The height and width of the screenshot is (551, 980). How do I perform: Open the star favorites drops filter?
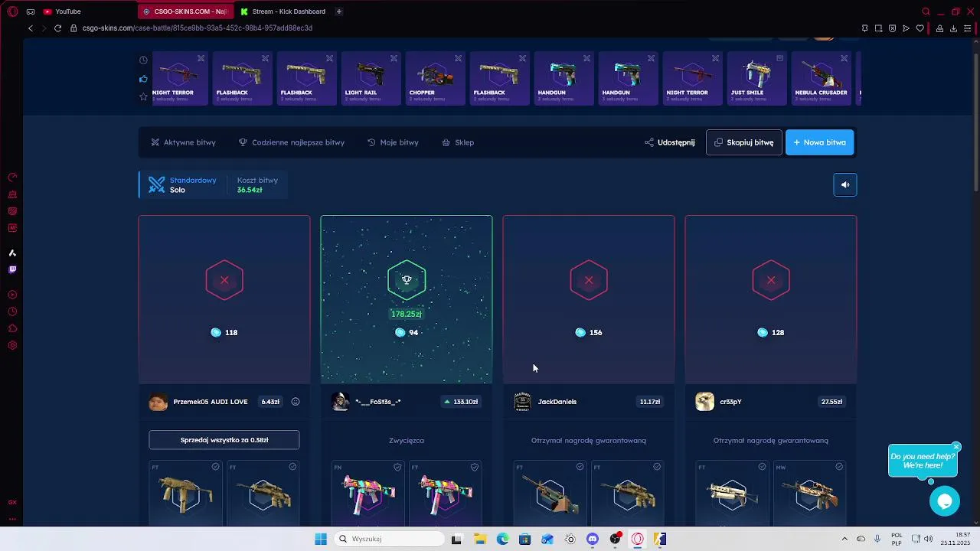click(143, 96)
